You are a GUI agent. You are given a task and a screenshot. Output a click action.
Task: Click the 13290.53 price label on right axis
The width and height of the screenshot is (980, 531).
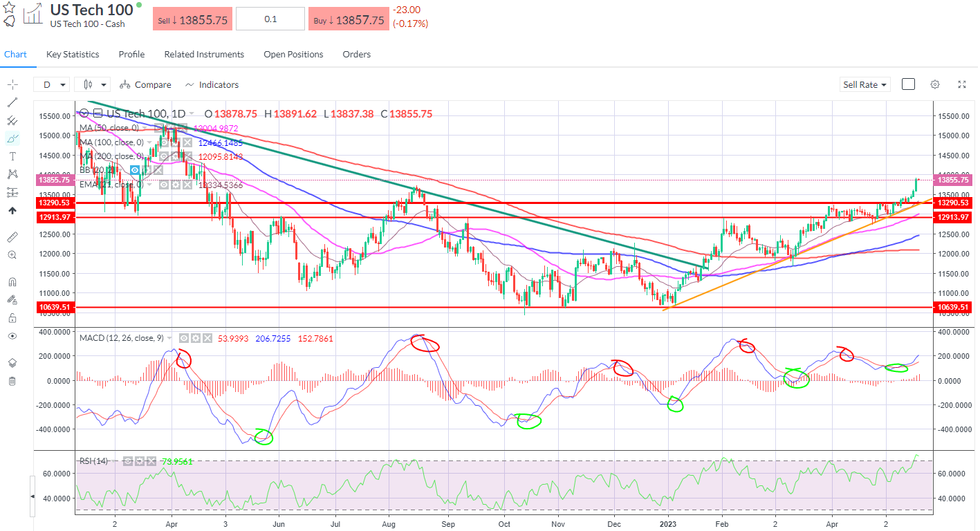tap(952, 203)
